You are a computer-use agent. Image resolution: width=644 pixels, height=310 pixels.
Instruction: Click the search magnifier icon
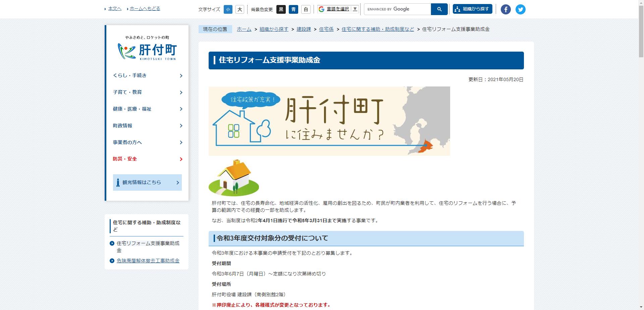click(x=439, y=9)
